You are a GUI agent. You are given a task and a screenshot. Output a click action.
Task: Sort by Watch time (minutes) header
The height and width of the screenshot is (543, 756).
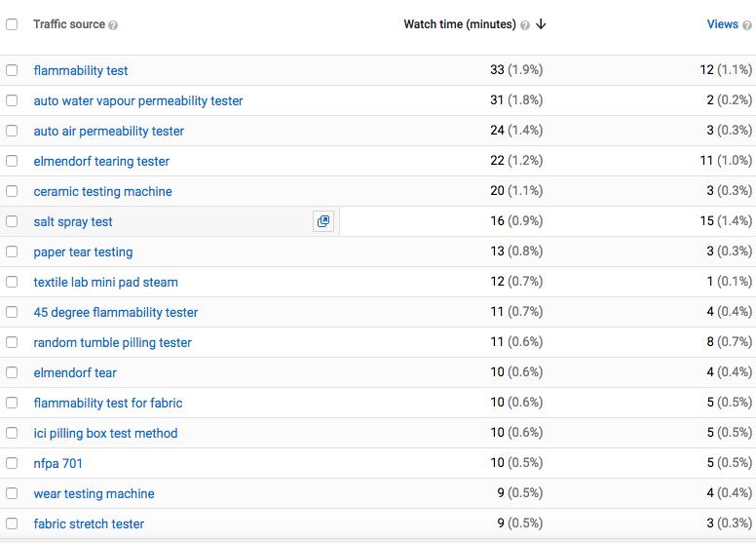(x=460, y=24)
